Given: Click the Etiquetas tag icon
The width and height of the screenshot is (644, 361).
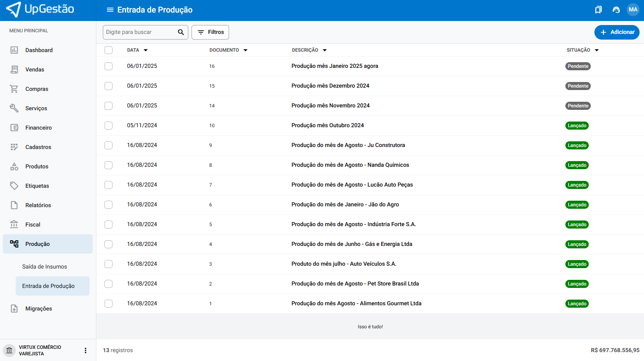Looking at the screenshot, I should point(14,186).
